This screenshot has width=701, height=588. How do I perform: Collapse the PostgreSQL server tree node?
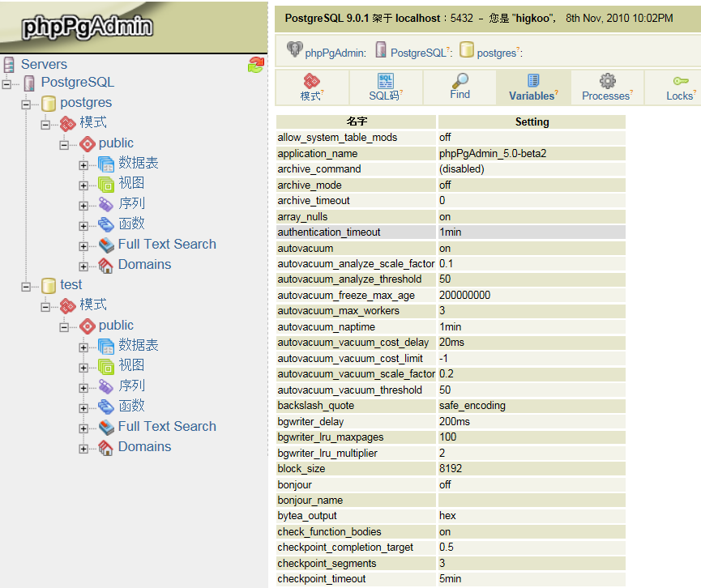pos(6,83)
